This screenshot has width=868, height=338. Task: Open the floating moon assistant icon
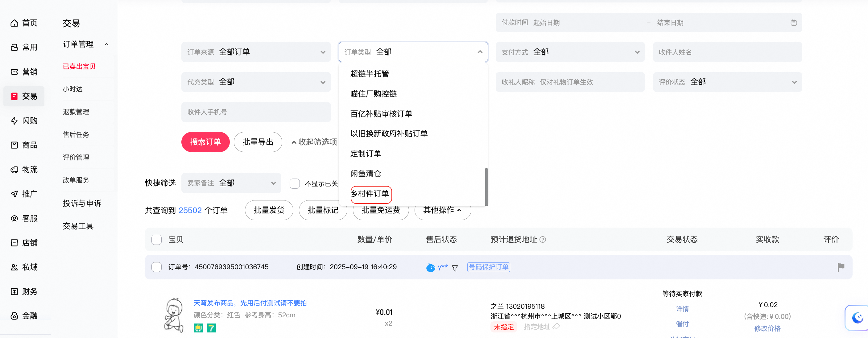pos(857,317)
